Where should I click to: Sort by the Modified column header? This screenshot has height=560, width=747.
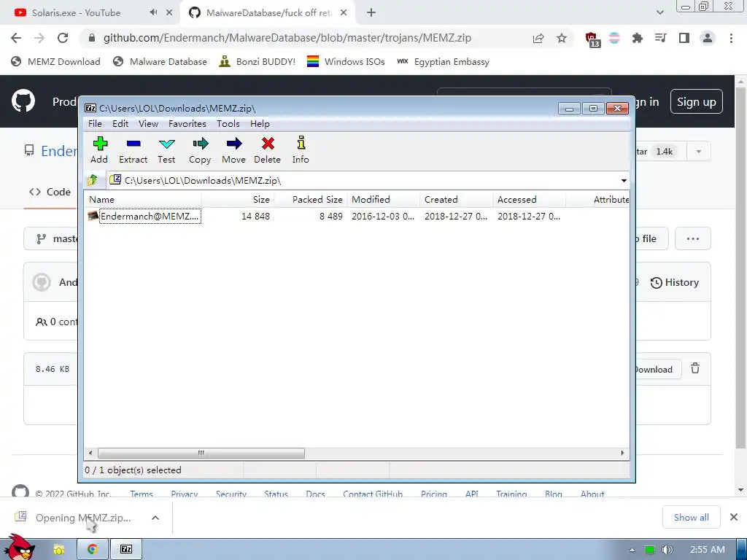click(x=384, y=200)
